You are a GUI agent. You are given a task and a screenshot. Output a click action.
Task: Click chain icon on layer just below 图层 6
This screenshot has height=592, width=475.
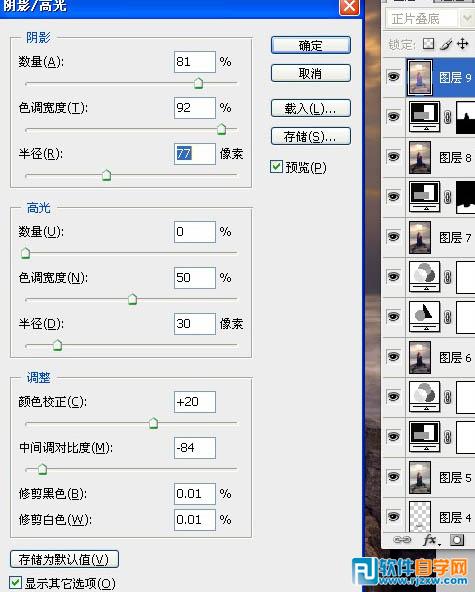[448, 397]
